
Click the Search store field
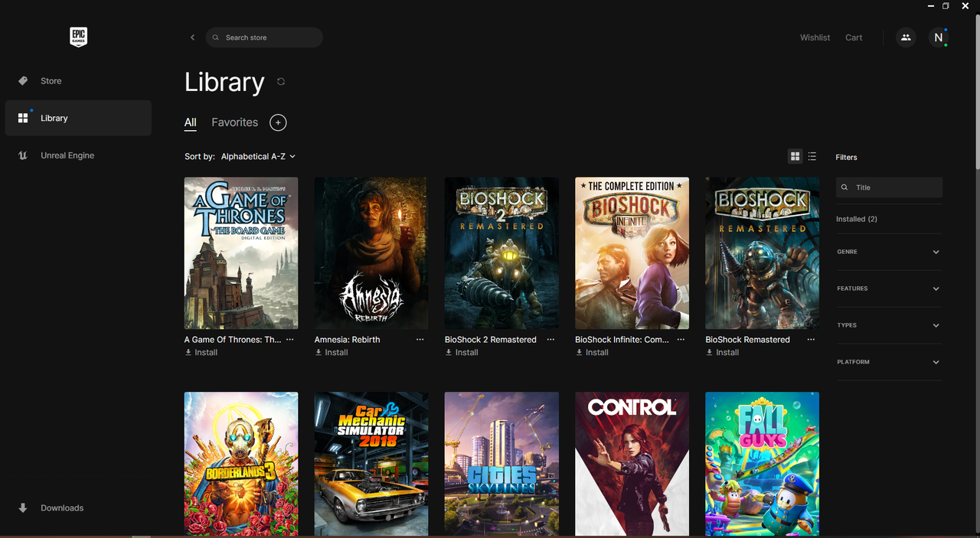pos(264,37)
